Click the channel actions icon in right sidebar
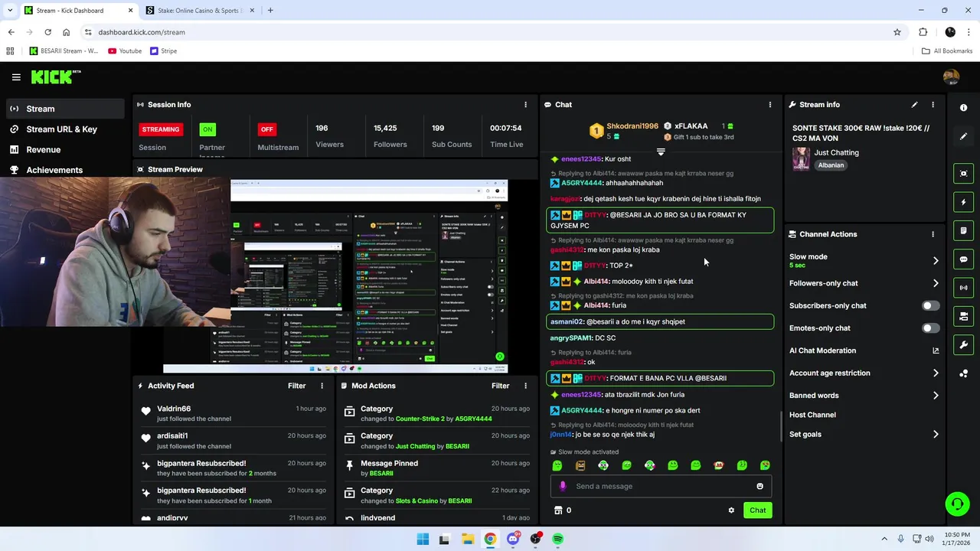This screenshot has width=980, height=551. click(963, 316)
